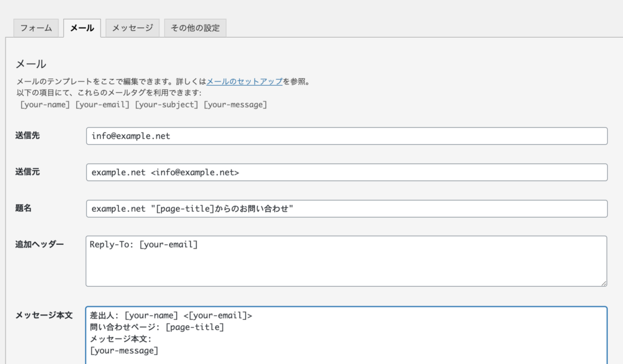The width and height of the screenshot is (623, 364).
Task: Click the 送信元 field label
Action: coord(28,172)
